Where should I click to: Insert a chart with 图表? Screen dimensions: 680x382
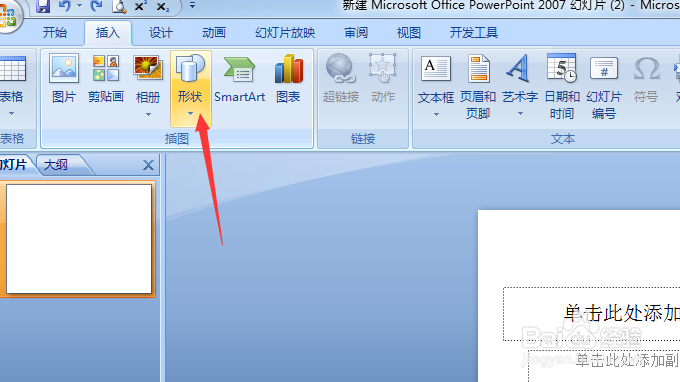(288, 78)
